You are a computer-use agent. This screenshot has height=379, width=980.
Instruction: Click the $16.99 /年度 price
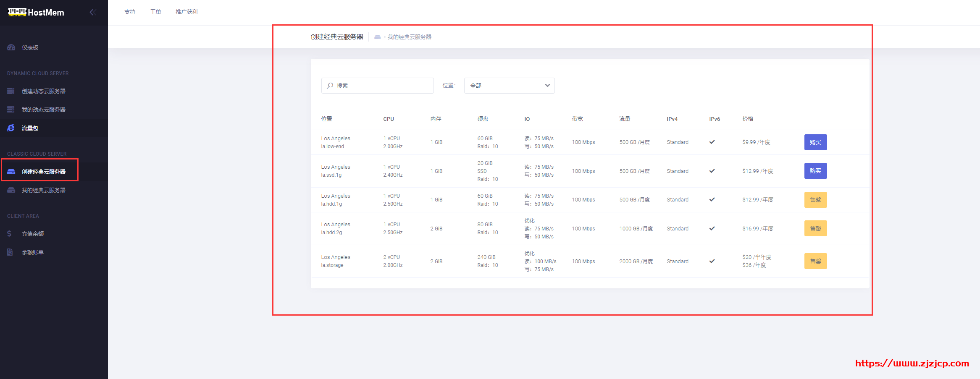tap(758, 228)
